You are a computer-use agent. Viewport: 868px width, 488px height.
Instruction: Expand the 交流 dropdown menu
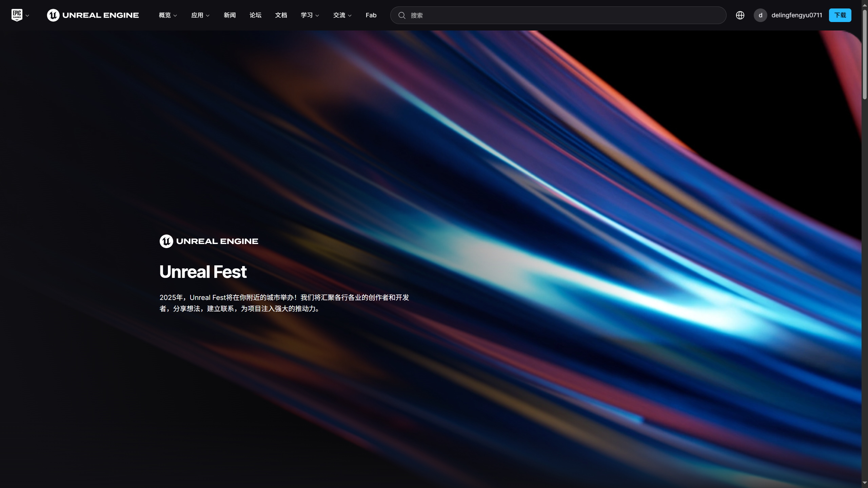click(342, 15)
